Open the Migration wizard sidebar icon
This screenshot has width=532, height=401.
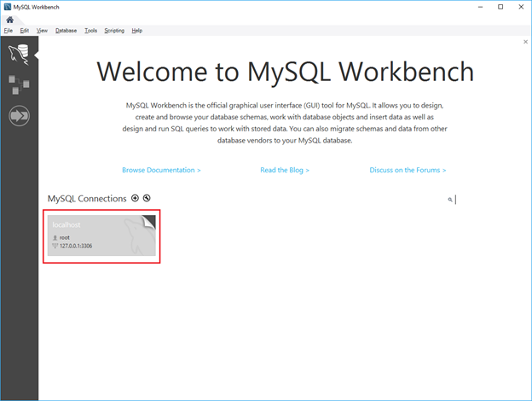[x=19, y=116]
